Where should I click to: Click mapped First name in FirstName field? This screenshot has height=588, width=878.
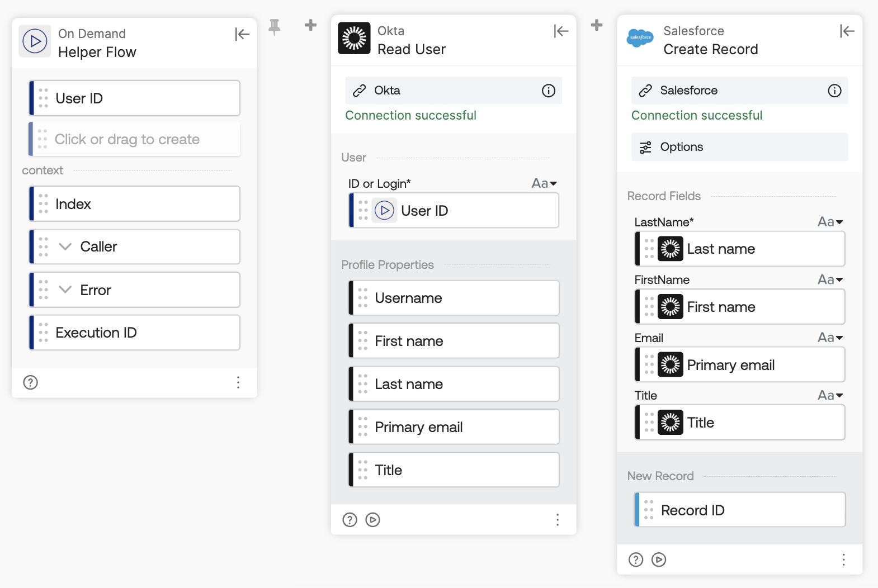(x=739, y=307)
